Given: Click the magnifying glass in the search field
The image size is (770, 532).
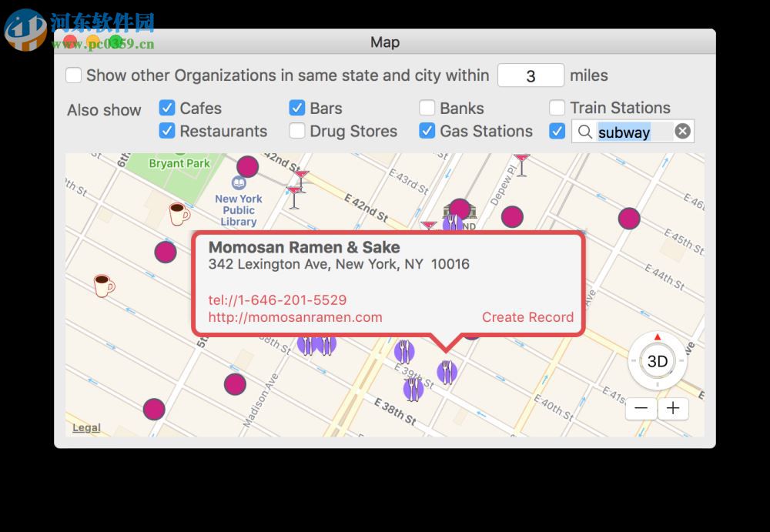Looking at the screenshot, I should point(585,132).
